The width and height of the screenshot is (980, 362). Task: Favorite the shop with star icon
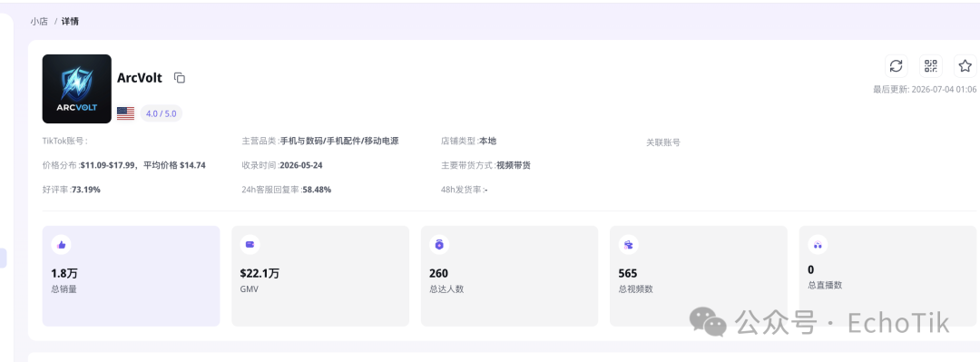click(x=965, y=66)
